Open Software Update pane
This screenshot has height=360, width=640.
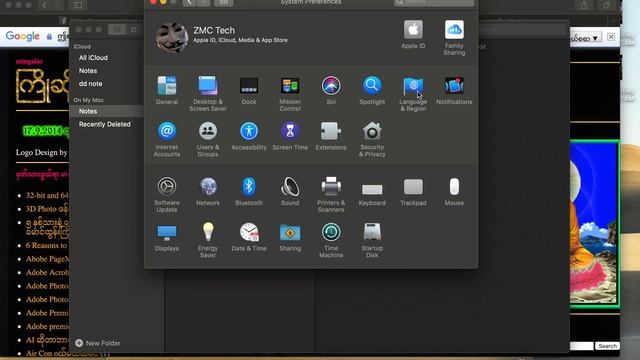coord(167,195)
